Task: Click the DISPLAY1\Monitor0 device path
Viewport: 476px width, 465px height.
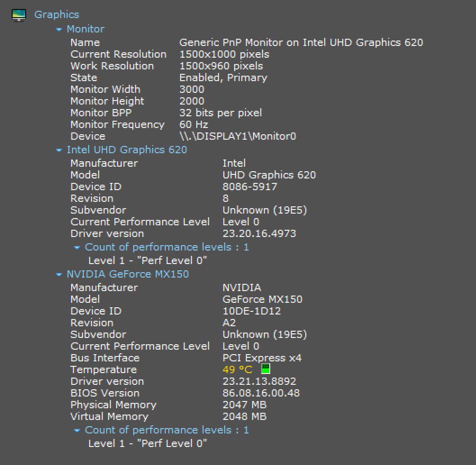Action: [x=237, y=136]
